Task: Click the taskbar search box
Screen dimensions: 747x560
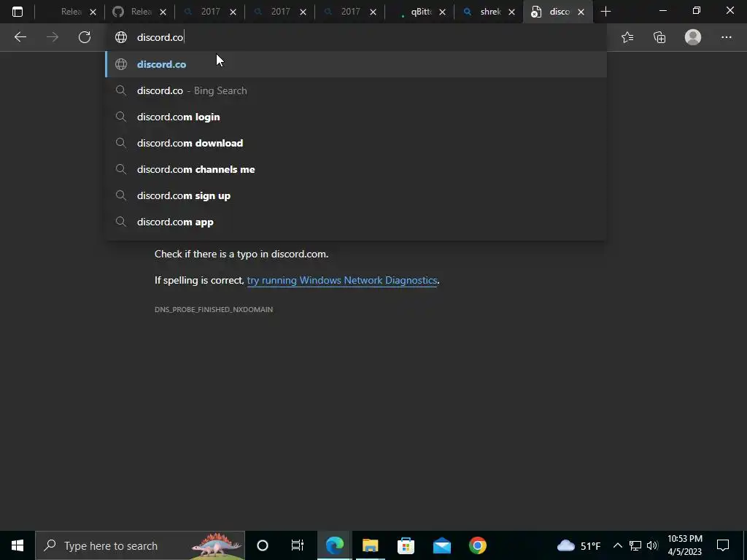Action: (x=140, y=545)
